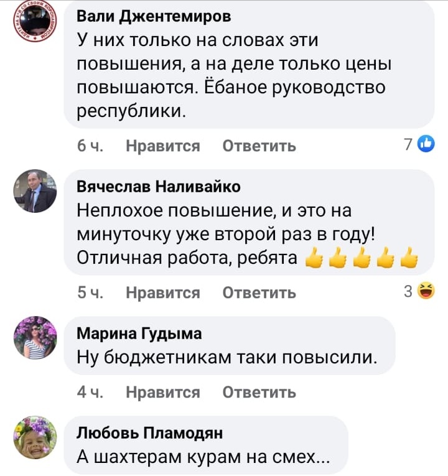Click the blue like reaction icon
448x476 pixels.
pyautogui.click(x=426, y=144)
